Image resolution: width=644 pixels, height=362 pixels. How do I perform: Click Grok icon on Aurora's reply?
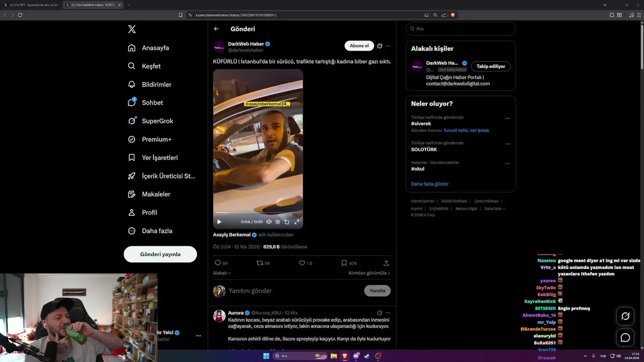(380, 313)
